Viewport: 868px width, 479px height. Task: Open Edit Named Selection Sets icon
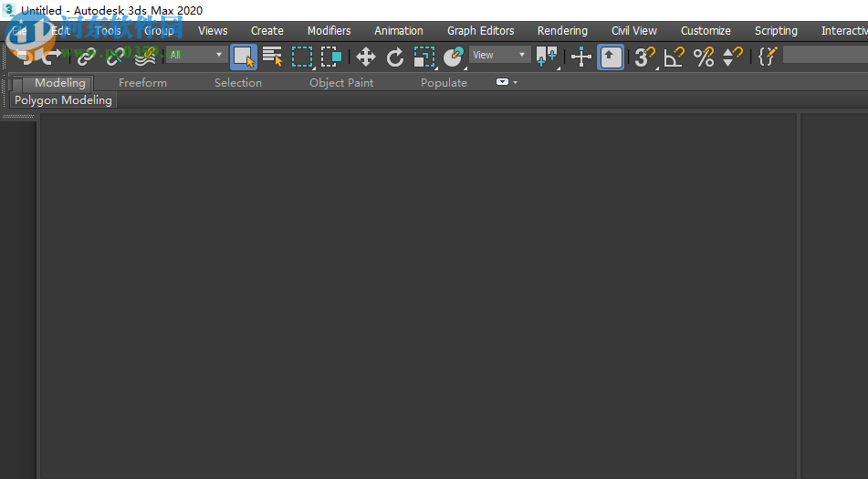(x=768, y=57)
